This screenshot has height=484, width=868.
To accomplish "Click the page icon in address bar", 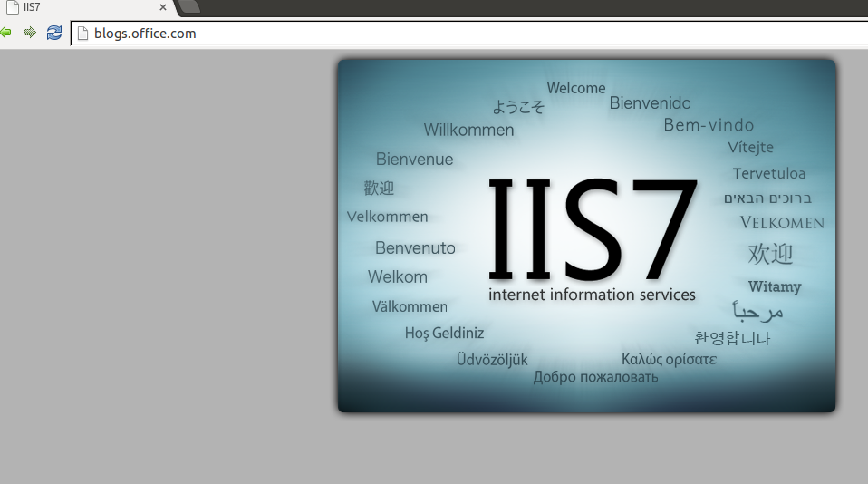I will click(82, 34).
